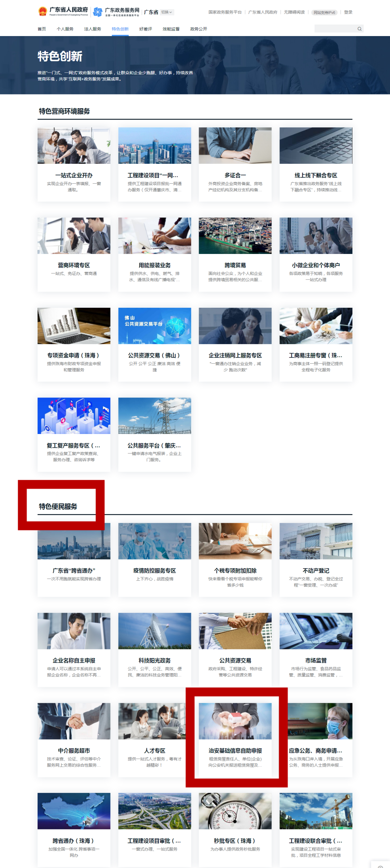Click the 不动产登记 service title
390x868 pixels.
[316, 570]
